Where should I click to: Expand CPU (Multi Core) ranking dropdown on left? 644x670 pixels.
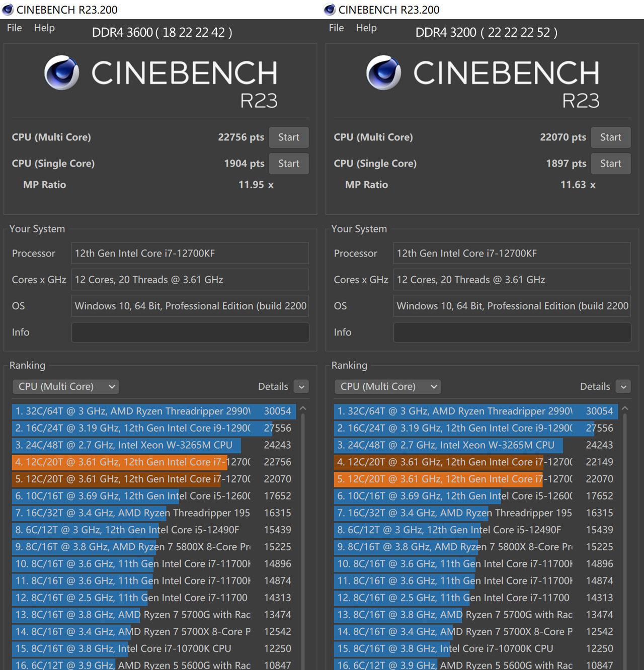65,387
